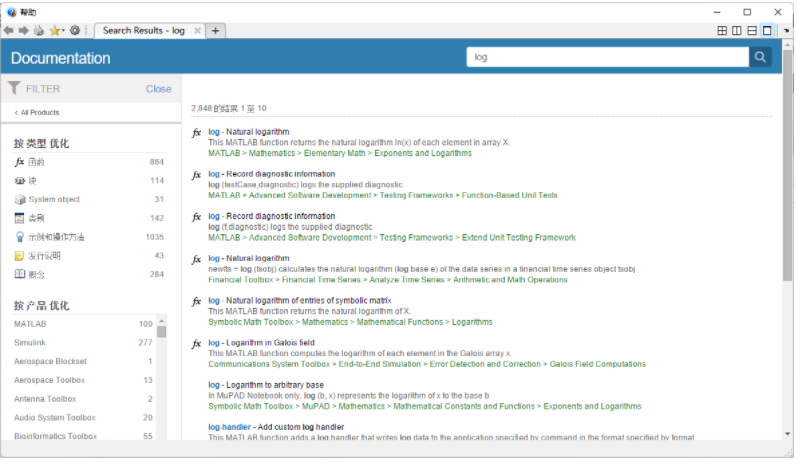Click the FILTER funnel icon

coord(14,88)
